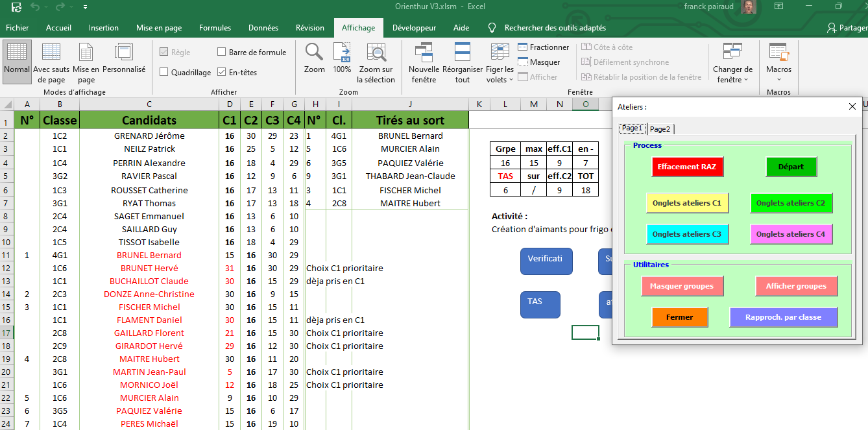Select the cell with BRUNEL Bernard in Candidats

point(149,255)
